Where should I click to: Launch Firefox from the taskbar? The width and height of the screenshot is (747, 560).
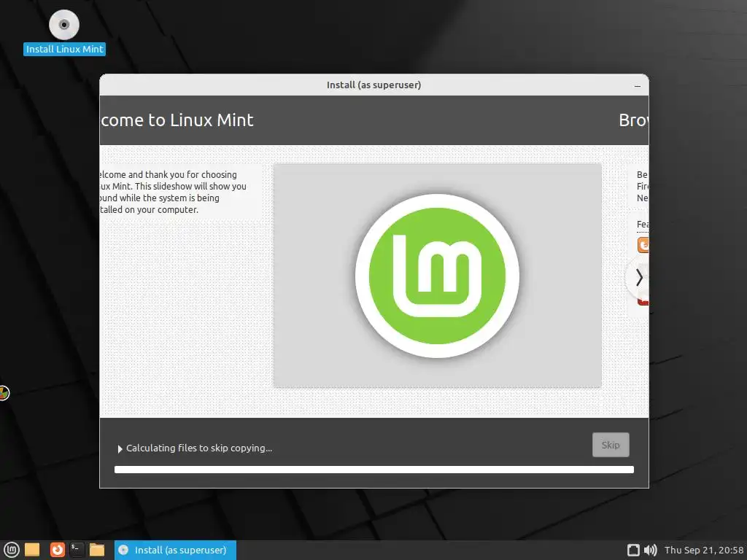tap(57, 550)
